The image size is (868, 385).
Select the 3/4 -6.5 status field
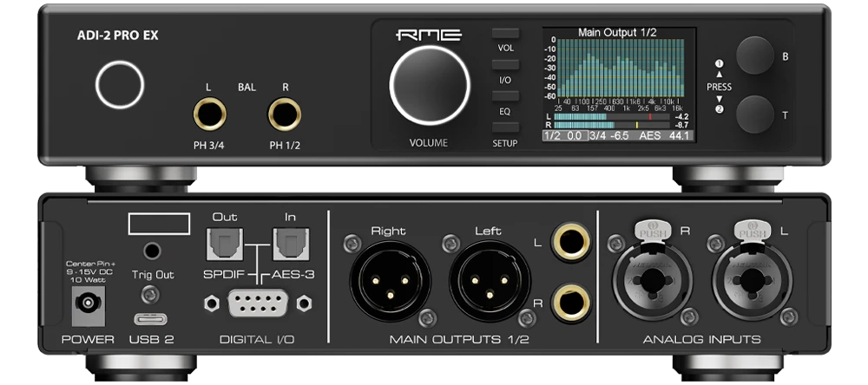(609, 135)
